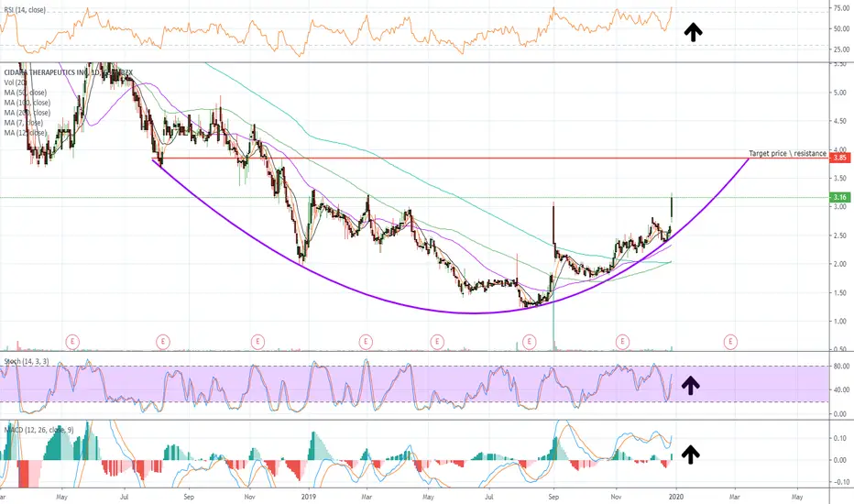Select the MA (50, close) indicator label
Viewport: 854px width, 504px height.
point(25,93)
